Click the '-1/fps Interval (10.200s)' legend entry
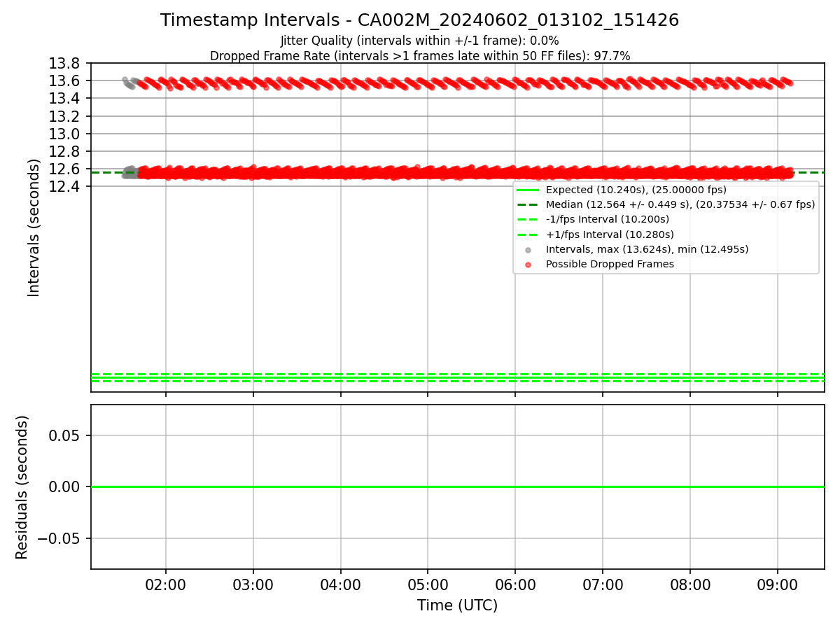This screenshot has width=840, height=630. [608, 220]
